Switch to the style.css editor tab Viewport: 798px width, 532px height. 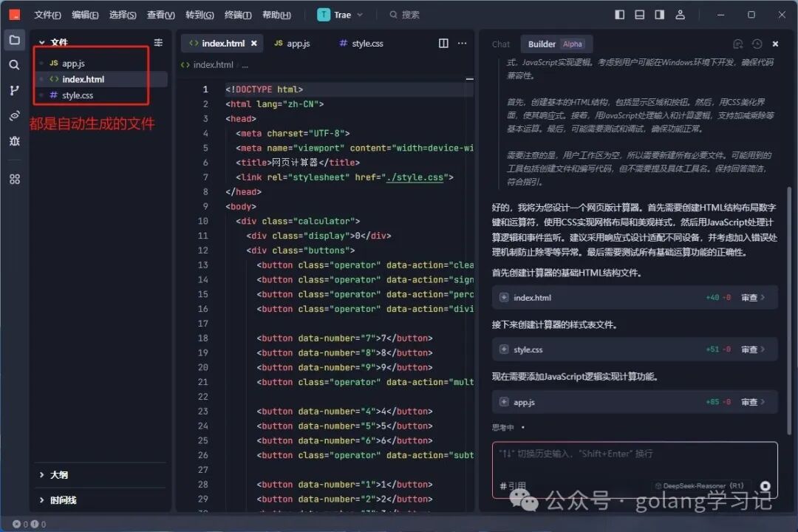[x=361, y=44]
